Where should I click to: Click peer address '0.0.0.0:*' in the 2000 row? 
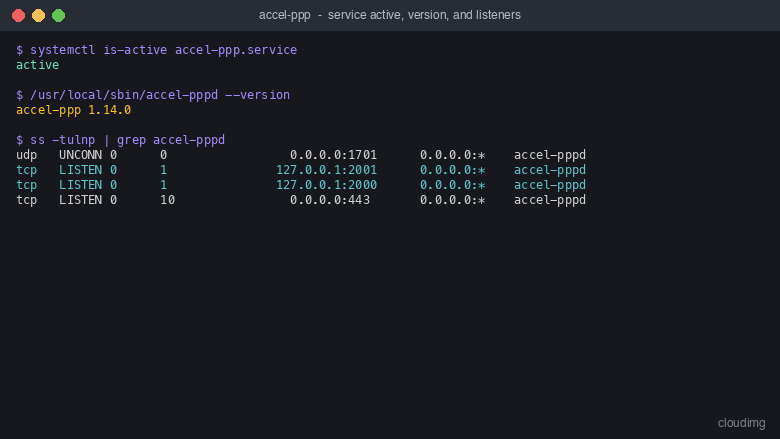pyautogui.click(x=453, y=184)
